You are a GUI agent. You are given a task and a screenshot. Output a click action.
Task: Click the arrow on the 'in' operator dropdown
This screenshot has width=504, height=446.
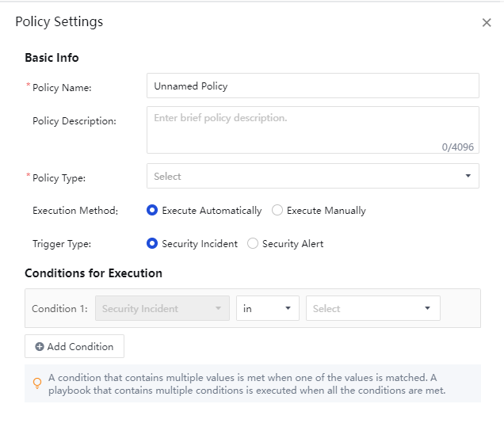[287, 309]
